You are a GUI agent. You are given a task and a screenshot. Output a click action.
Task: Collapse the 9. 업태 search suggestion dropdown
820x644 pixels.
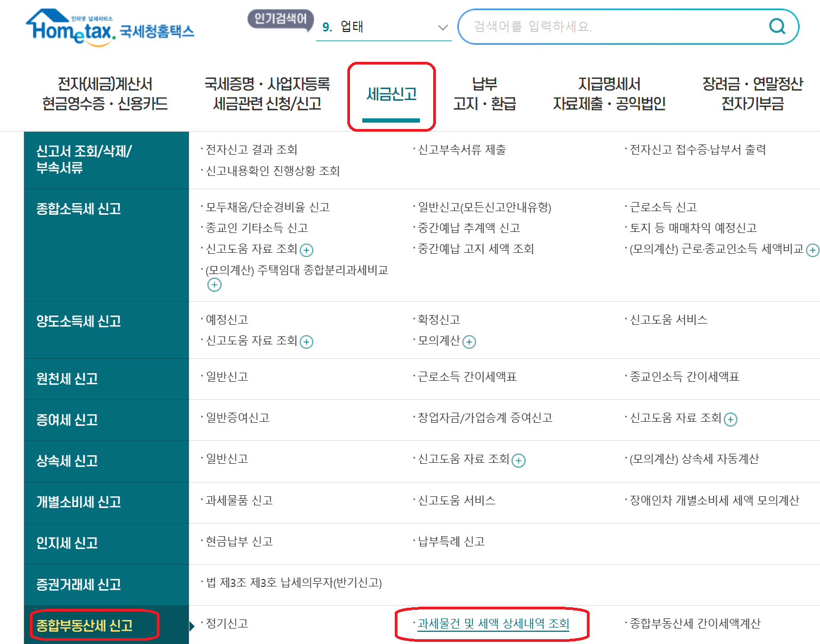click(441, 26)
